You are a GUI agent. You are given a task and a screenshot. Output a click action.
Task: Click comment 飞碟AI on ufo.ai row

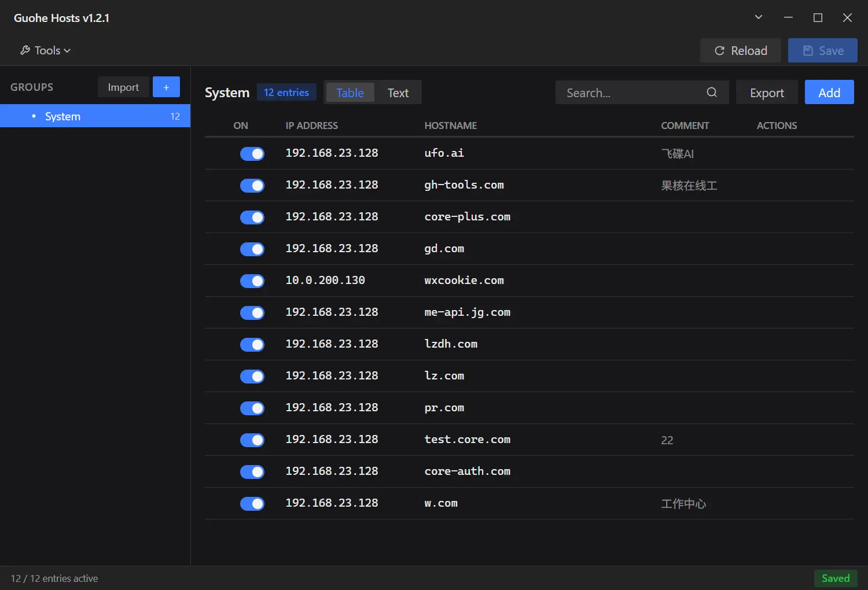click(677, 154)
